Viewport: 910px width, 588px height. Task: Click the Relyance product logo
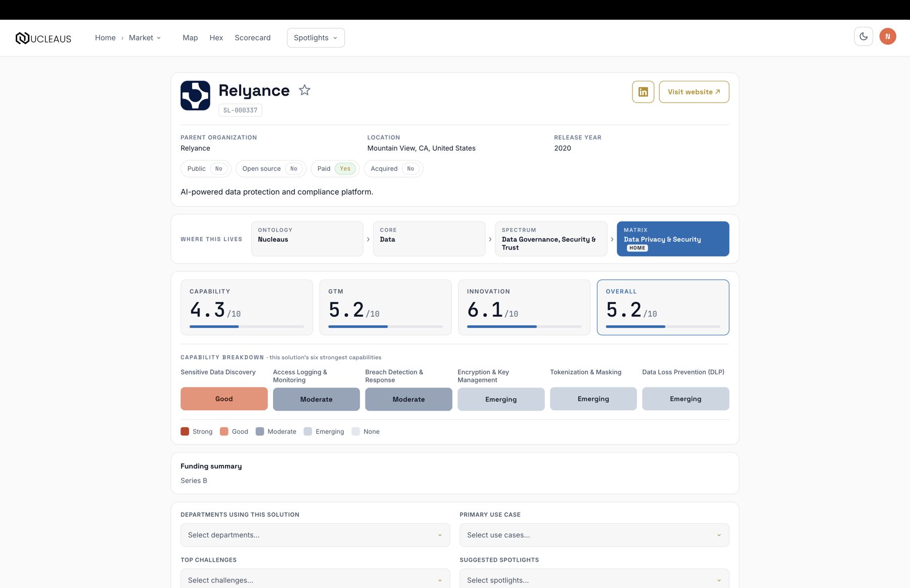195,95
